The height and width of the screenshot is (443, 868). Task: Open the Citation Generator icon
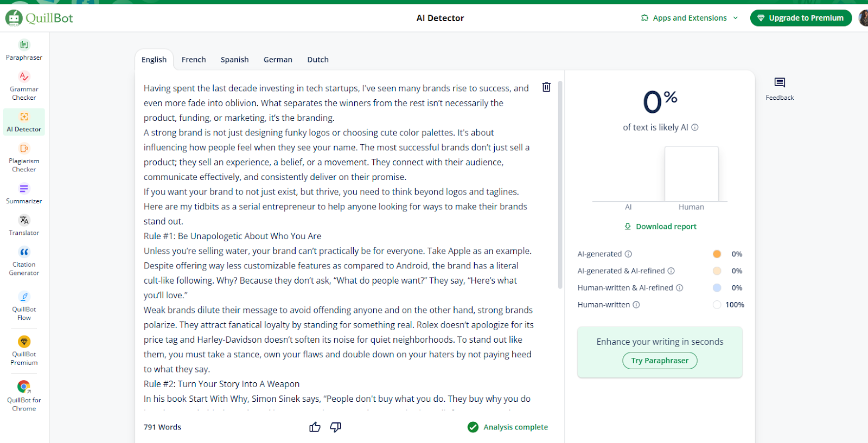(x=24, y=252)
